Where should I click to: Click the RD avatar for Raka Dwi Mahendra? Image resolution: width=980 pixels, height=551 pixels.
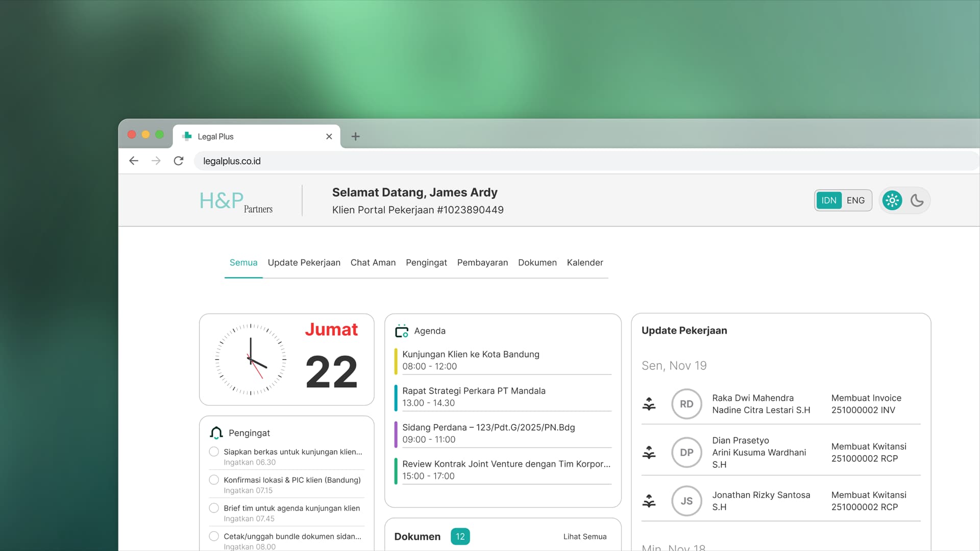tap(687, 404)
